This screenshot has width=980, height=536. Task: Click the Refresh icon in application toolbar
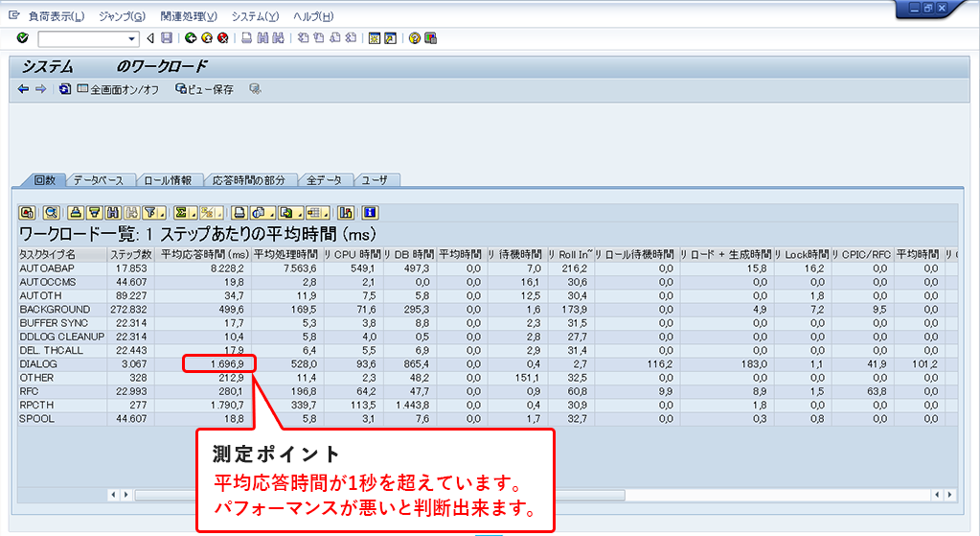64,89
